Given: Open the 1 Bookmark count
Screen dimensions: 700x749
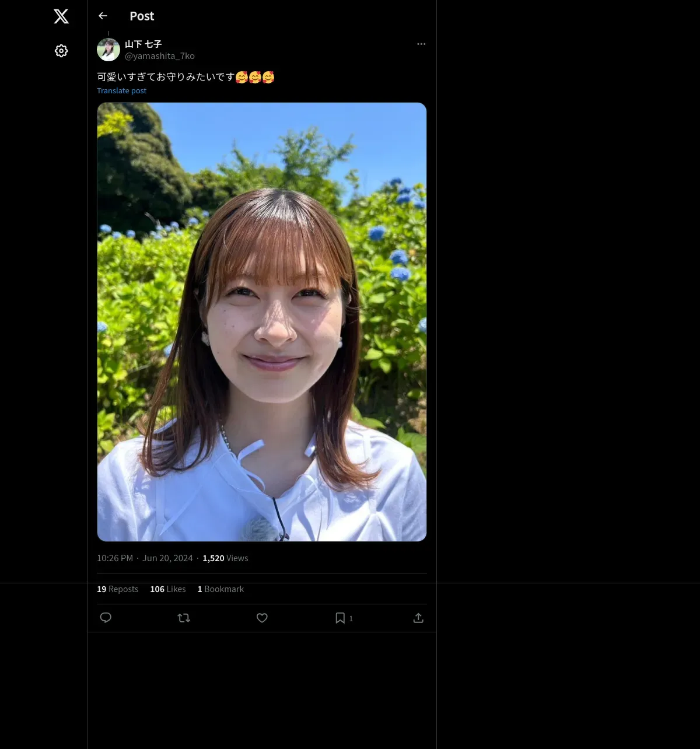Looking at the screenshot, I should [220, 589].
